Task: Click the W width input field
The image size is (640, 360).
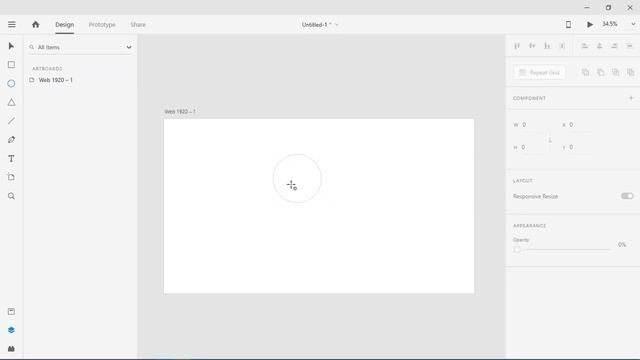Action: (534, 125)
